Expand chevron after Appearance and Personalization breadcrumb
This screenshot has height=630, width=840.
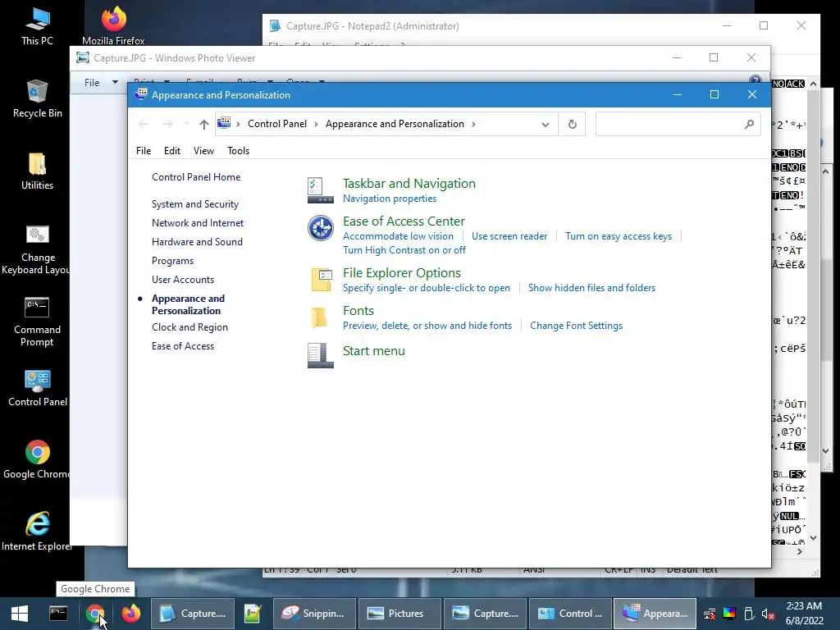click(x=473, y=125)
